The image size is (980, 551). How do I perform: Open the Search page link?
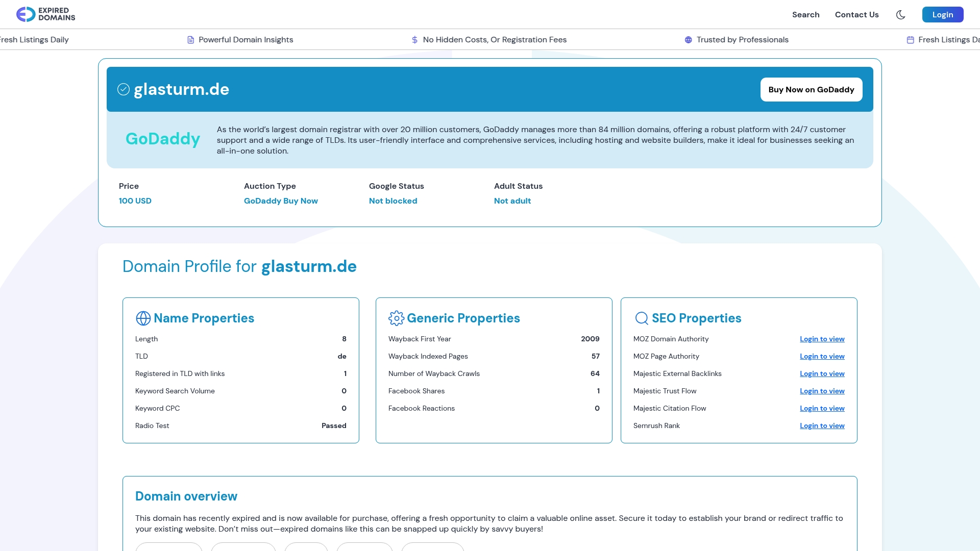[805, 15]
